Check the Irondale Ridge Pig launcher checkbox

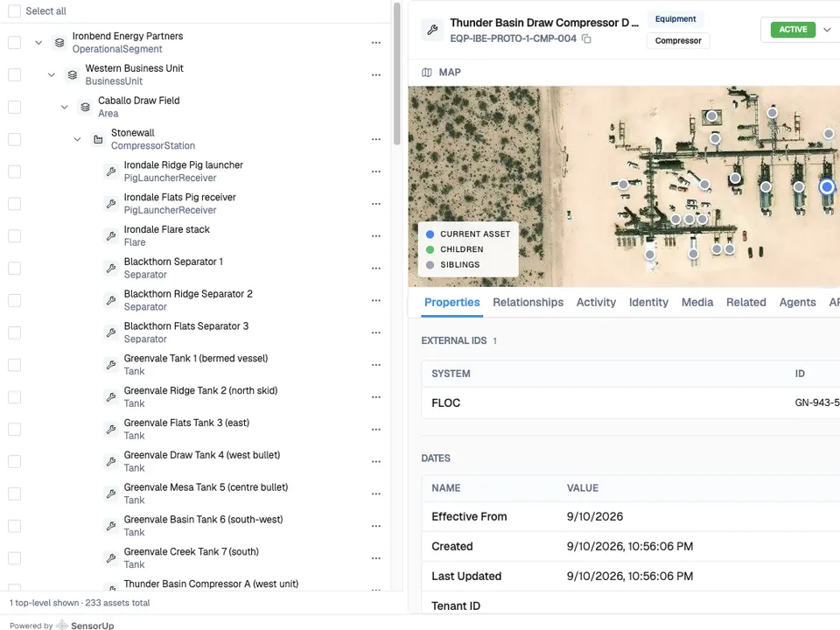pyautogui.click(x=15, y=171)
